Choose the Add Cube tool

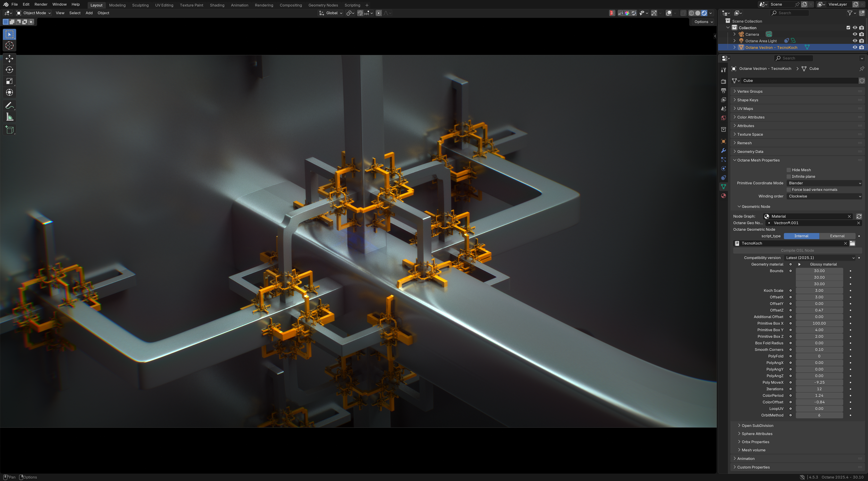point(9,130)
